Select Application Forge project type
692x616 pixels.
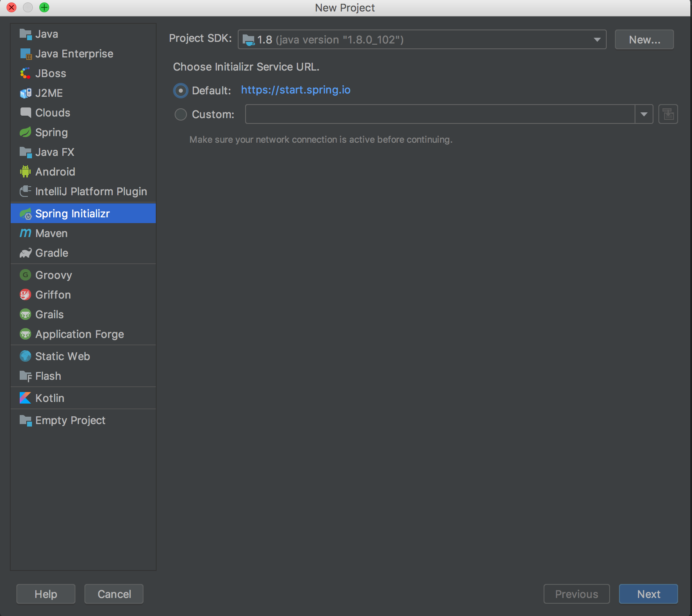(83, 334)
